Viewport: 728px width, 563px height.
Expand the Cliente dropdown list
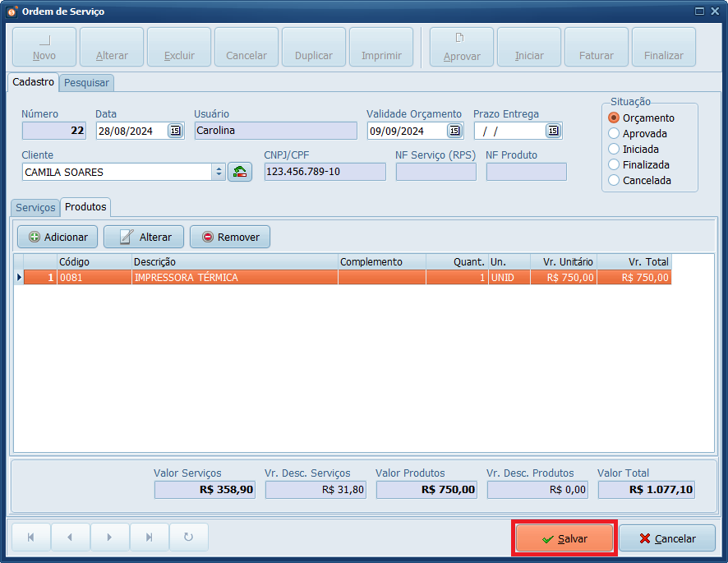coord(218,172)
